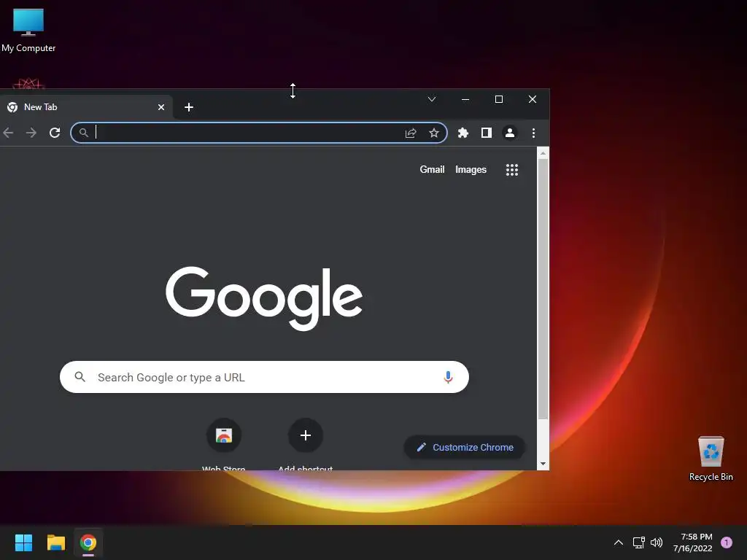Open the Chrome three-dot menu

coord(533,133)
